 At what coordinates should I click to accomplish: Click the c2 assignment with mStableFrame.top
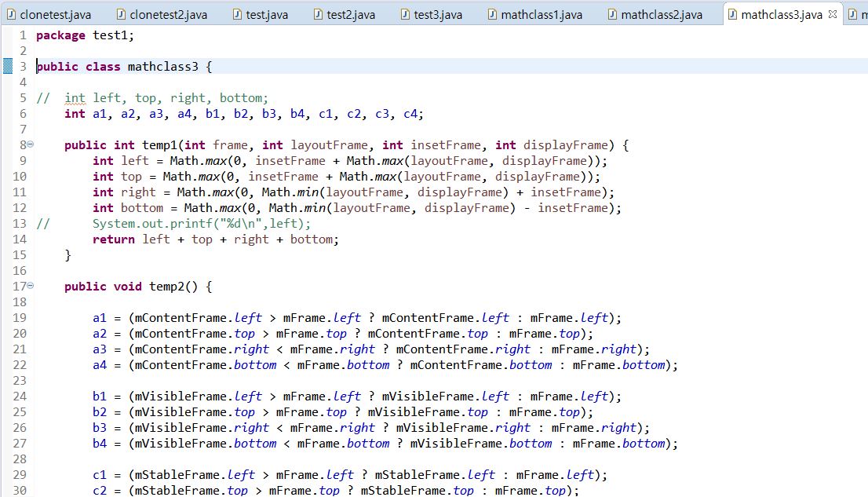coord(336,491)
